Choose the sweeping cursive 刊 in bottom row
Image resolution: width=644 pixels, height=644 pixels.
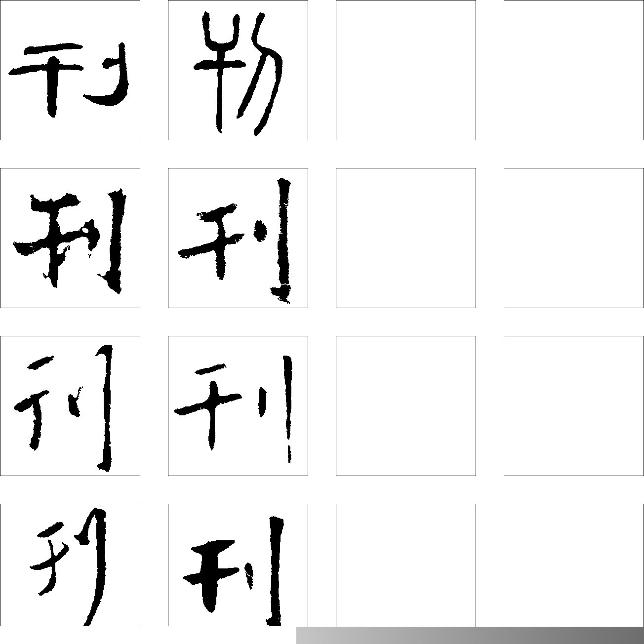[70, 565]
